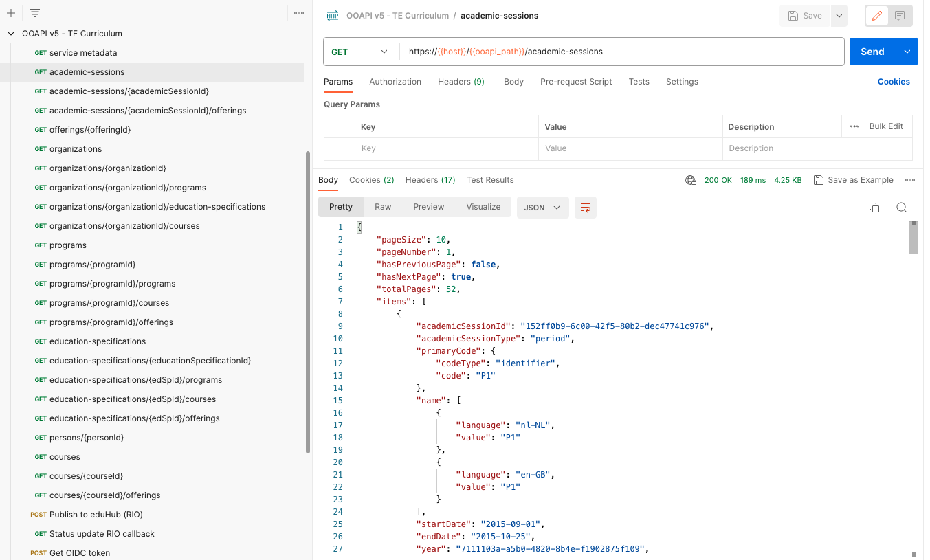Screen dimensions: 930x560
Task: Select the Pretty response view
Action: (341, 207)
